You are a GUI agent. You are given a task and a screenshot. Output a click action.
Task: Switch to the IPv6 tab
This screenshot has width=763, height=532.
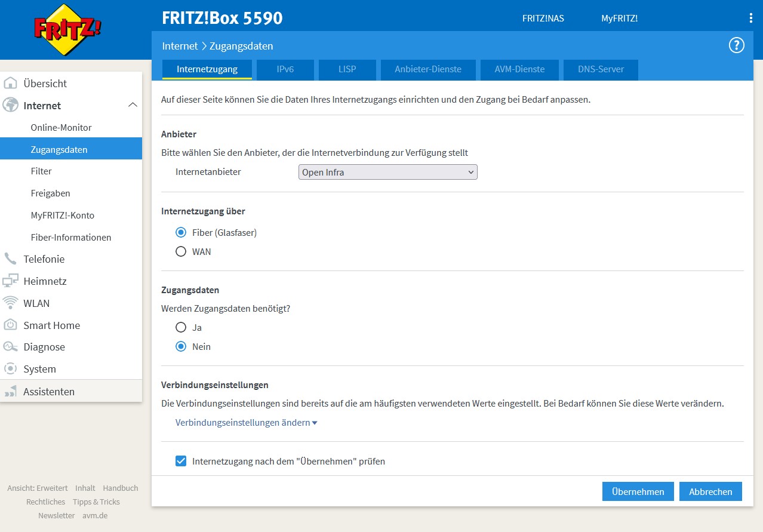tap(285, 69)
